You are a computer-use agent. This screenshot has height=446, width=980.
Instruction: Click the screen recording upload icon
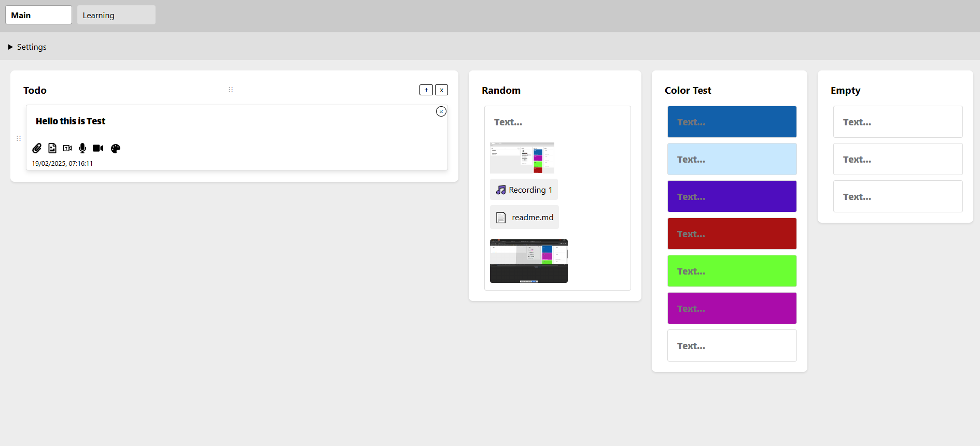[67, 148]
